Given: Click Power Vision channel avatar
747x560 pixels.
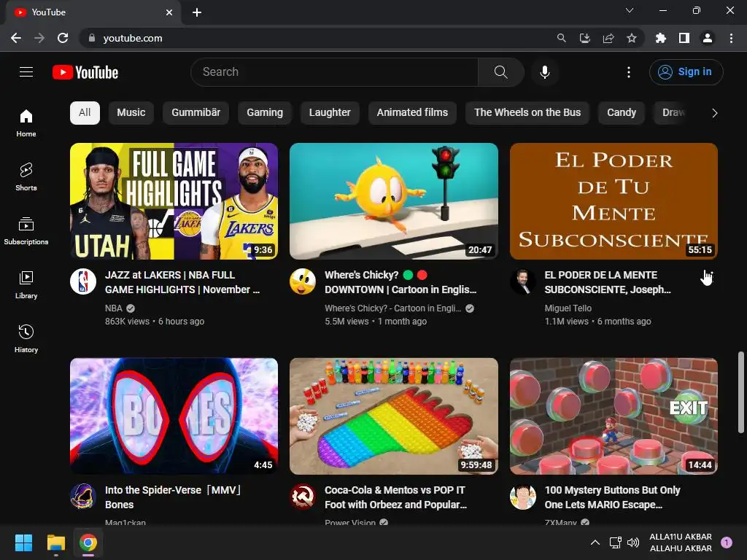Looking at the screenshot, I should tap(303, 496).
